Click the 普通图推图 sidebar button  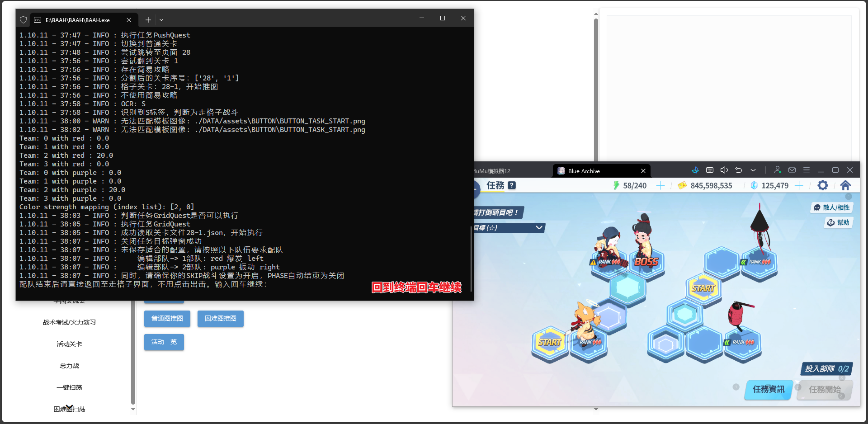[x=167, y=319]
